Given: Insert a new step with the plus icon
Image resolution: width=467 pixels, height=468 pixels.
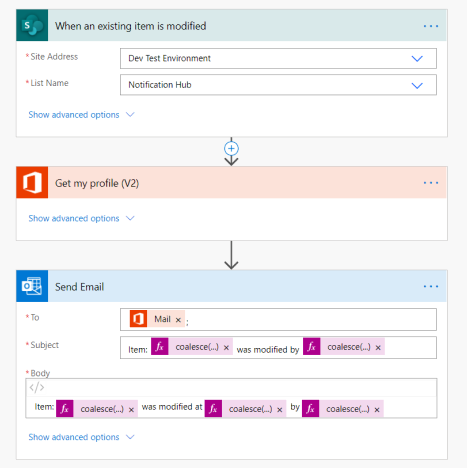Looking at the screenshot, I should click(231, 149).
